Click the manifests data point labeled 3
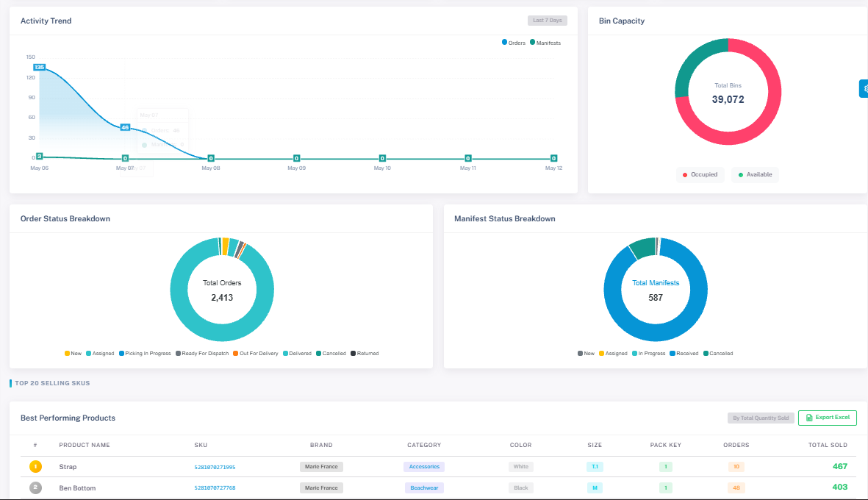The width and height of the screenshot is (868, 500). (x=39, y=156)
